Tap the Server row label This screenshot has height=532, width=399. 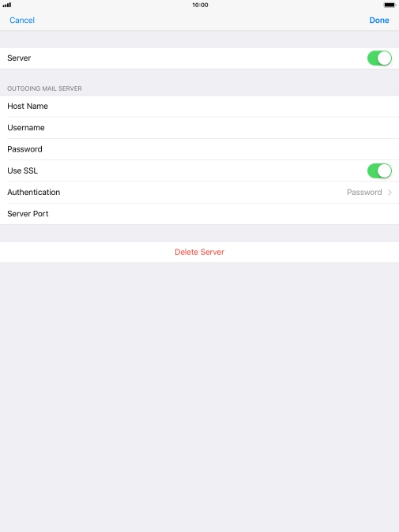[19, 58]
